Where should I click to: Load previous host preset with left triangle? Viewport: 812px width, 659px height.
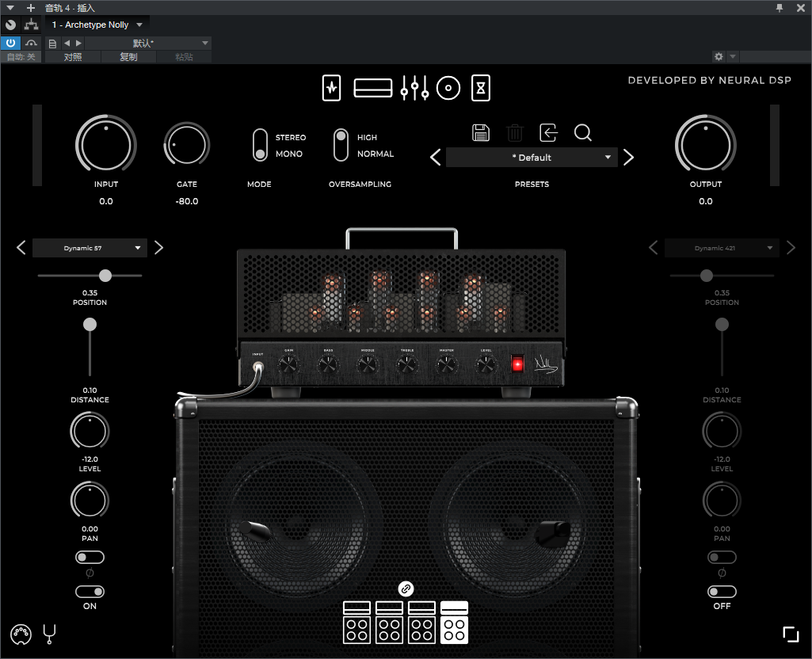point(67,44)
